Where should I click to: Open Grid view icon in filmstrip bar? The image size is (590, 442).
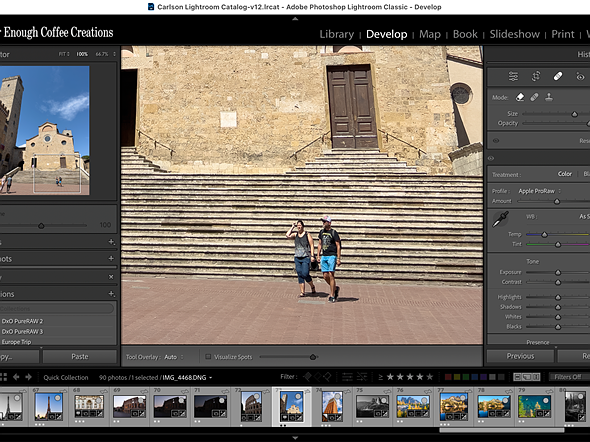pos(3,377)
